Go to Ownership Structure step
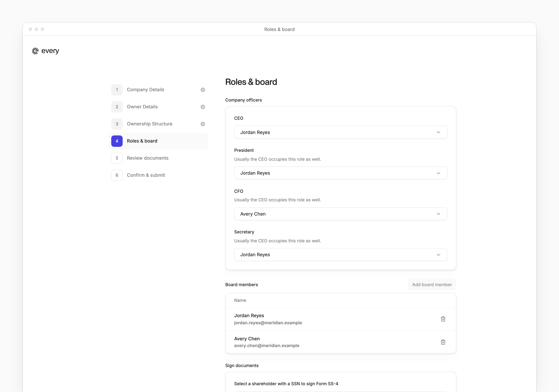559x392 pixels. pos(158,124)
